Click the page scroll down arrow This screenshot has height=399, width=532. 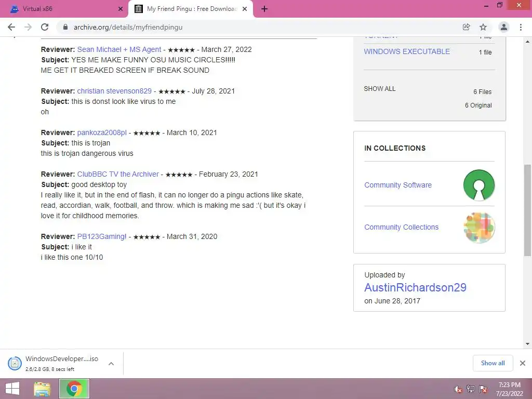[528, 344]
